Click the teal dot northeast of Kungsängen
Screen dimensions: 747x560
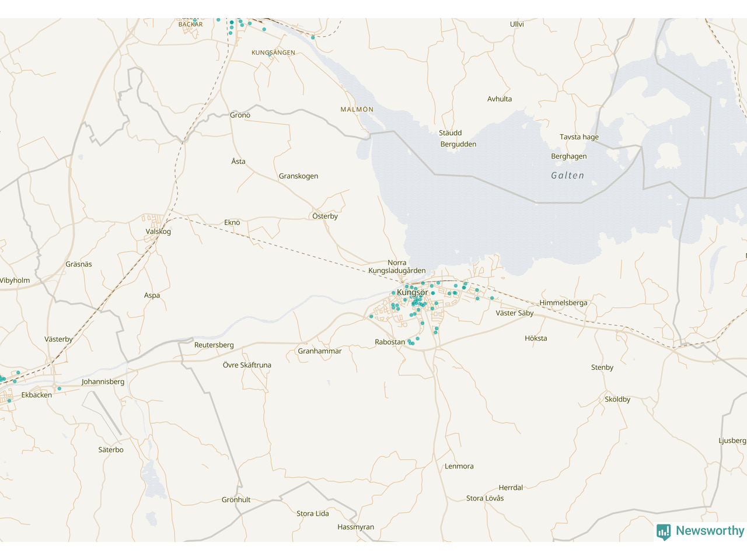tap(313, 37)
